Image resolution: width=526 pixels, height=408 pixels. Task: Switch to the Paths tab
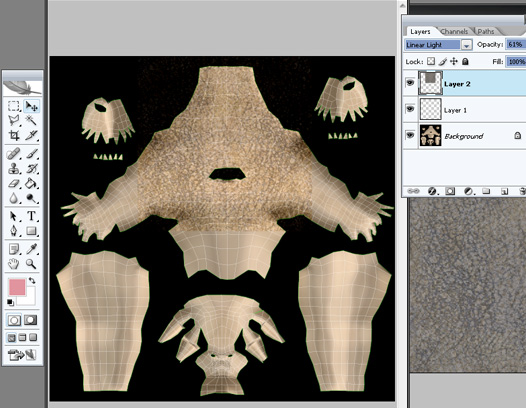pos(486,32)
